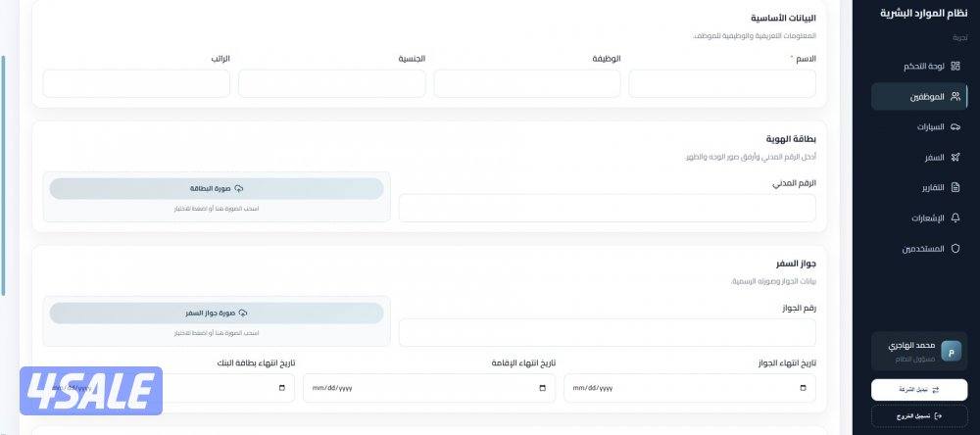Click the document icon beside التقارير

955,187
